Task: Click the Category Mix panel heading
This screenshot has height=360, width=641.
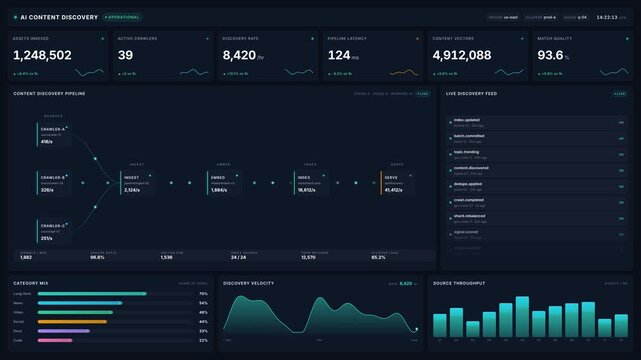Action: coord(31,283)
